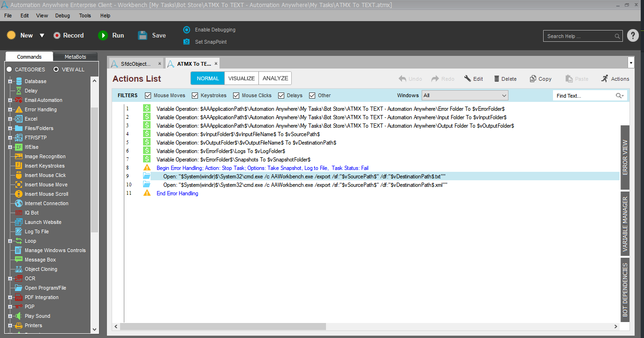The width and height of the screenshot is (644, 338).
Task: Select the Launch Website command icon
Action: click(19, 222)
